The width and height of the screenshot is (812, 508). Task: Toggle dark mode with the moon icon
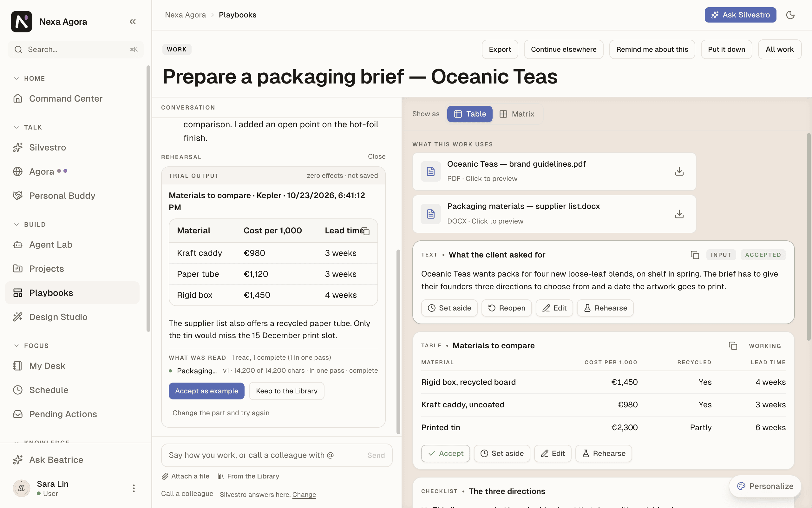790,15
